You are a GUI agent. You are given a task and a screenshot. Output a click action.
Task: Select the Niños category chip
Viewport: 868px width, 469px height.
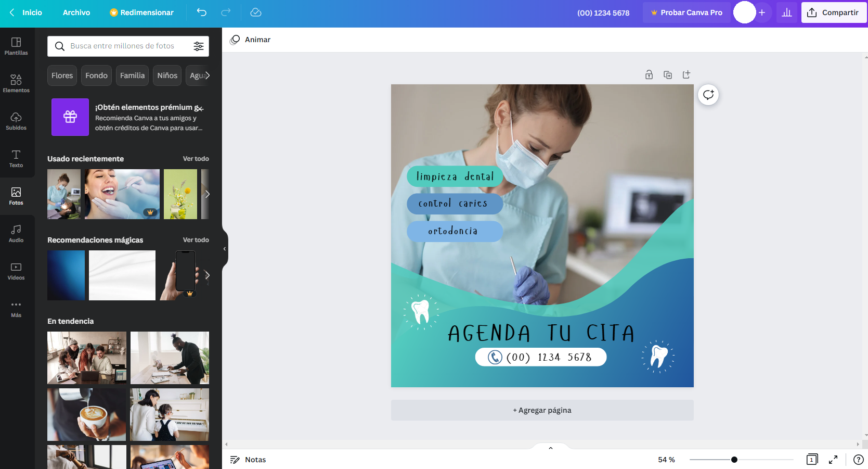pyautogui.click(x=167, y=75)
